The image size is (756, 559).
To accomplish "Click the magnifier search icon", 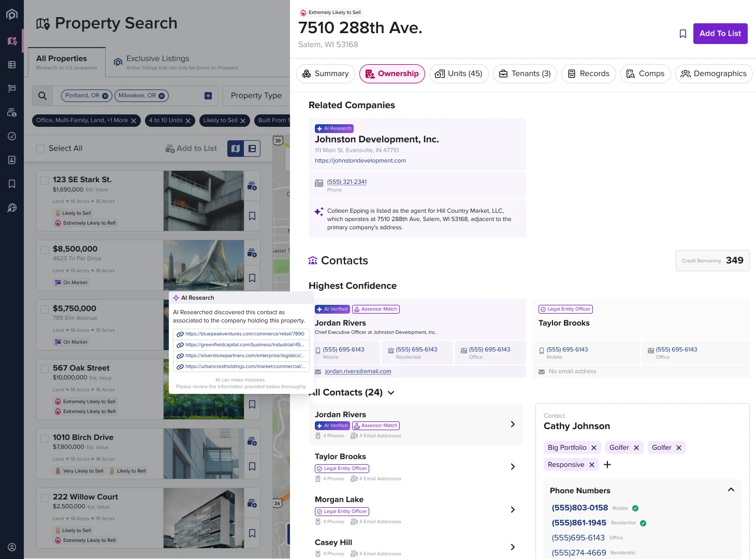I will tap(42, 96).
